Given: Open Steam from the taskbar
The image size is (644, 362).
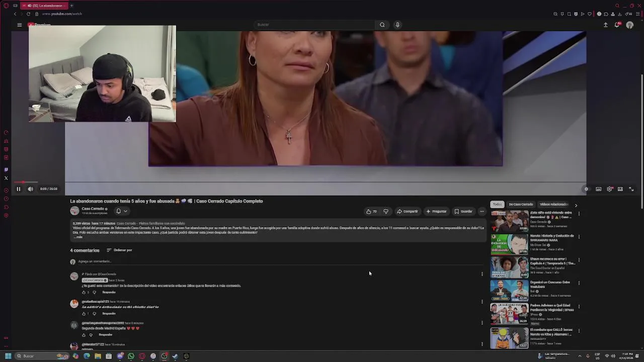Looking at the screenshot, I should coord(175,356).
